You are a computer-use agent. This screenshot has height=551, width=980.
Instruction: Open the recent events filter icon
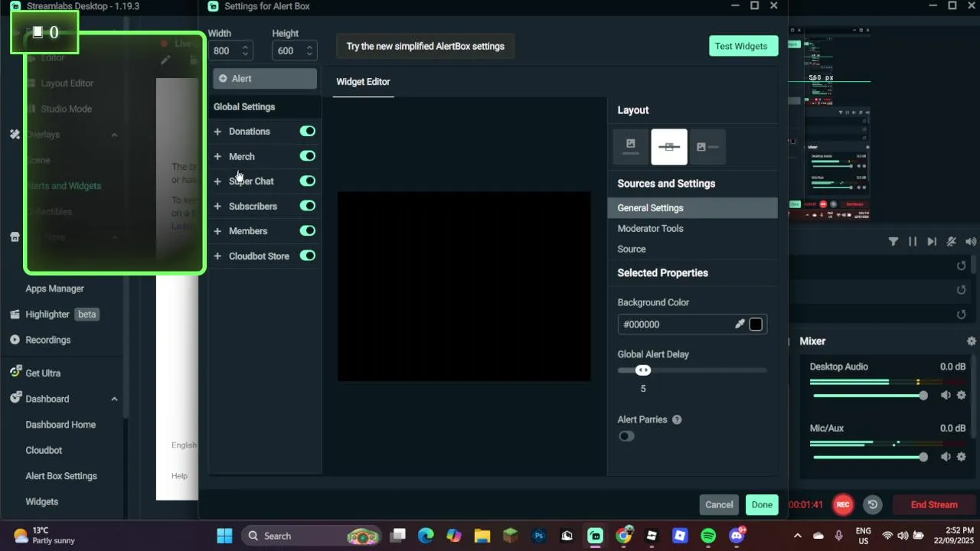[893, 241]
